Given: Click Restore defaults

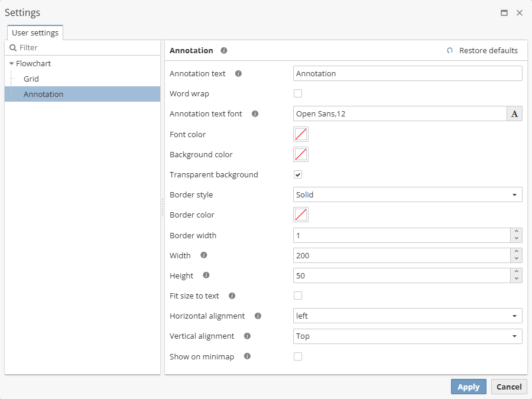Looking at the screenshot, I should [482, 51].
